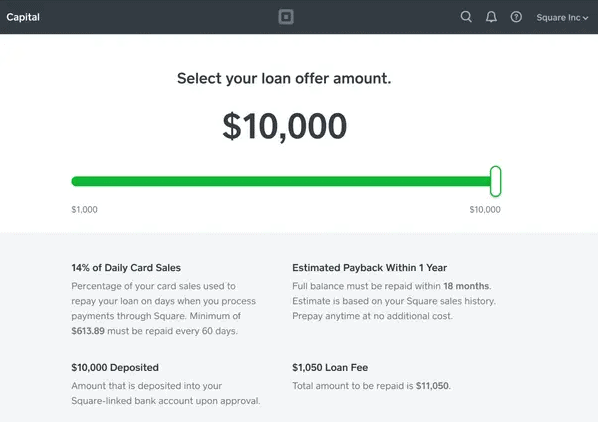Click the $10,000 maximum label
The image size is (598, 422).
[x=485, y=209]
